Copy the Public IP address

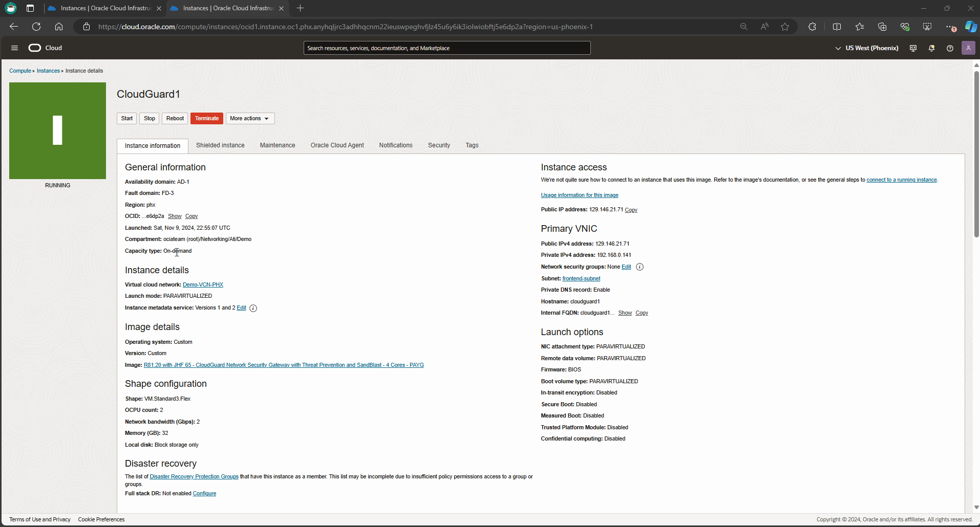coord(631,210)
